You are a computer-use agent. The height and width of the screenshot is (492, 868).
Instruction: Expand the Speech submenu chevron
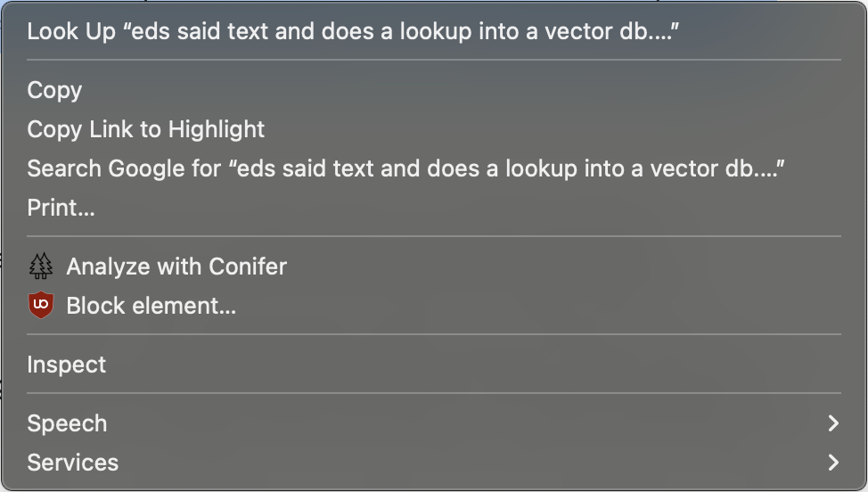click(833, 423)
